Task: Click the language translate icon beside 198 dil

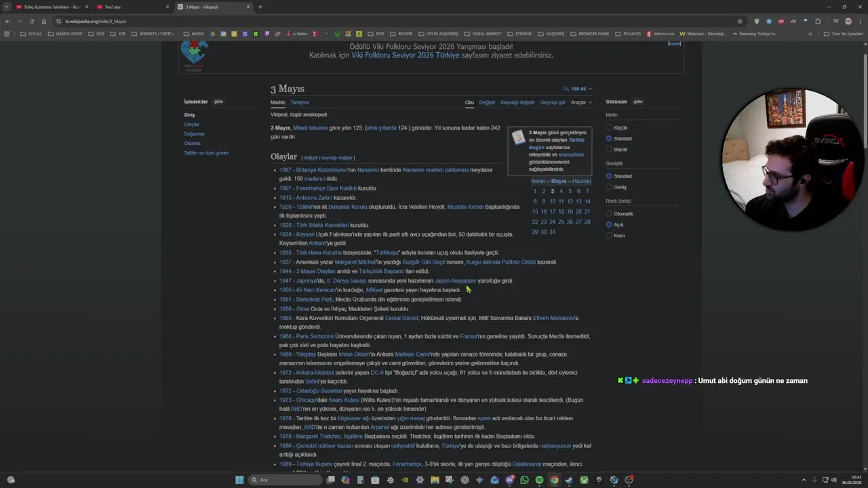Action: click(566, 89)
